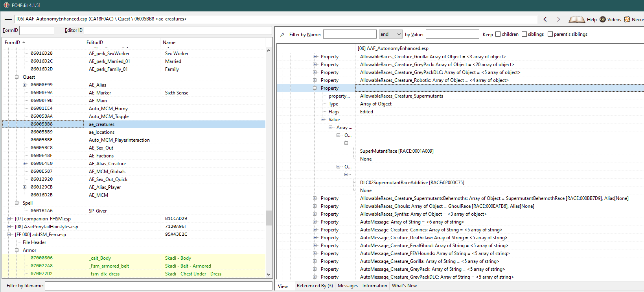Expand the AllowableRaces_Ghouls property
Viewport: 644px width, 292px height.
click(x=315, y=206)
